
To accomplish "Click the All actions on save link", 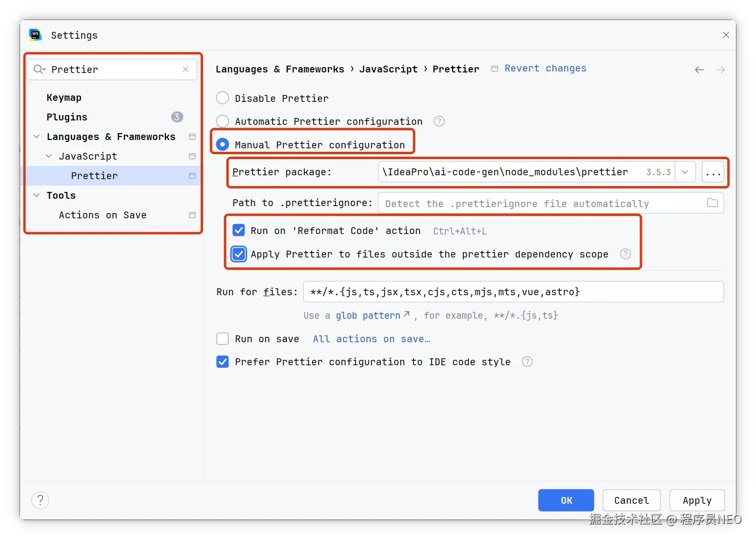I will click(x=370, y=338).
